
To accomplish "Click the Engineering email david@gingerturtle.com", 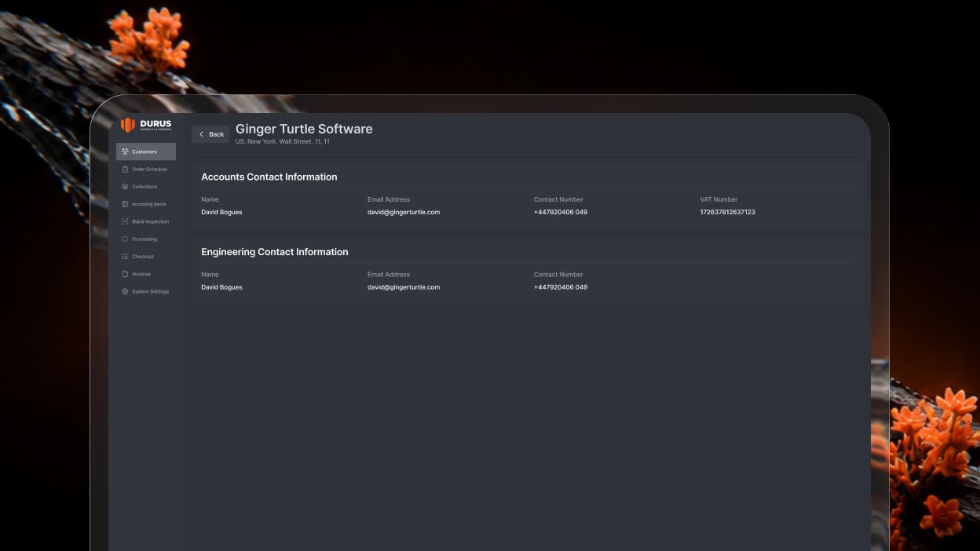I will click(x=404, y=287).
